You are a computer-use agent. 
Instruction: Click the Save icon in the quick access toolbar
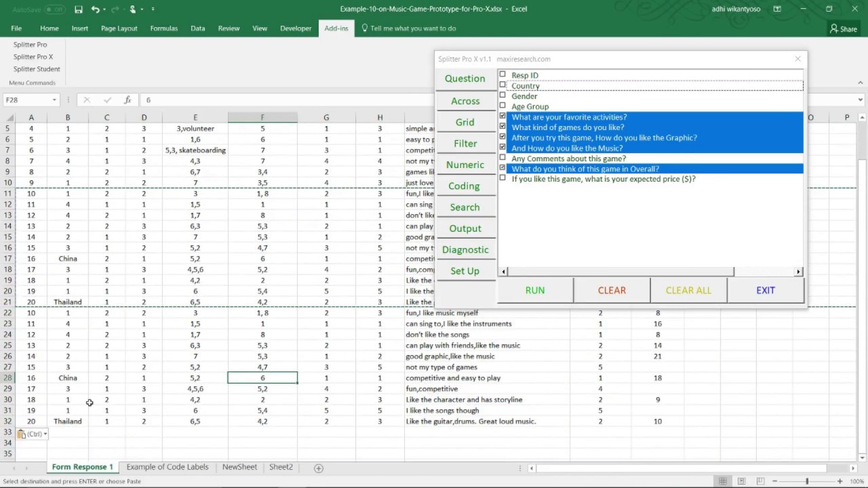(x=79, y=9)
